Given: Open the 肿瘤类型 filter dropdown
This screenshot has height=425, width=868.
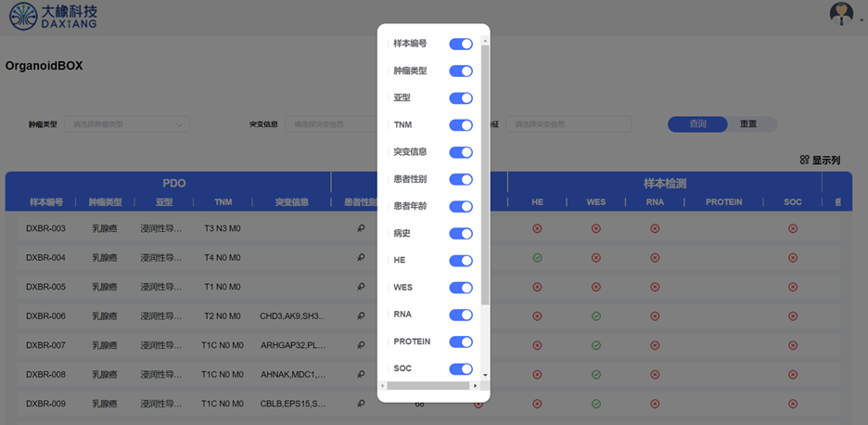Looking at the screenshot, I should tap(127, 124).
